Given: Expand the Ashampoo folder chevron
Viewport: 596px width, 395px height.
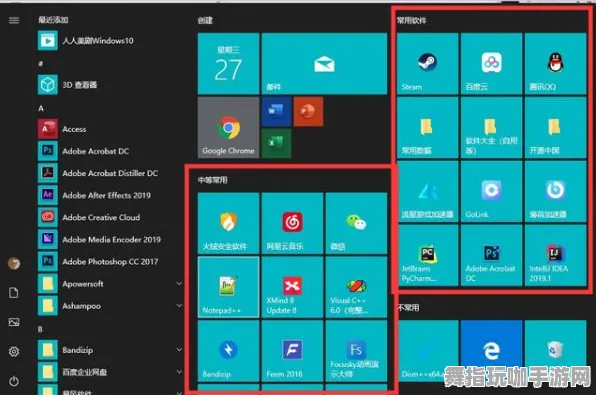Looking at the screenshot, I should pyautogui.click(x=179, y=306).
